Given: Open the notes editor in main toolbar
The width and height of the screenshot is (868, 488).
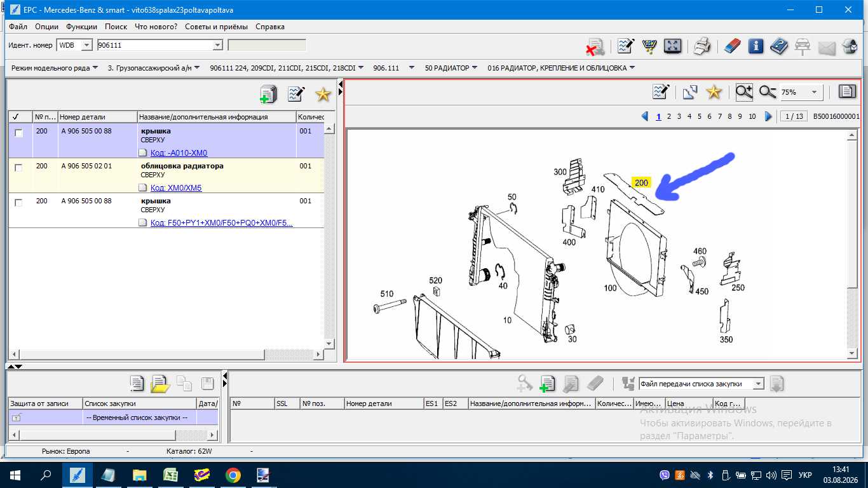Looking at the screenshot, I should pos(626,46).
